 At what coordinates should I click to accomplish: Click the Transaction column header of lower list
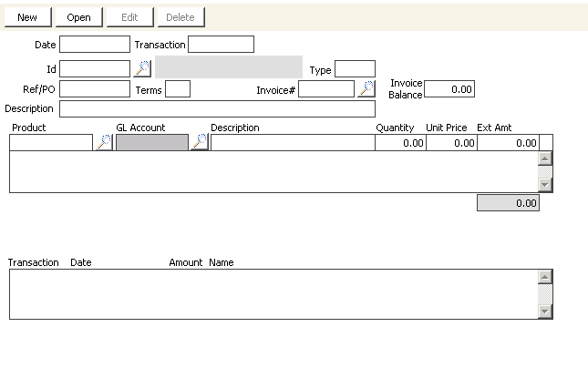pyautogui.click(x=34, y=262)
